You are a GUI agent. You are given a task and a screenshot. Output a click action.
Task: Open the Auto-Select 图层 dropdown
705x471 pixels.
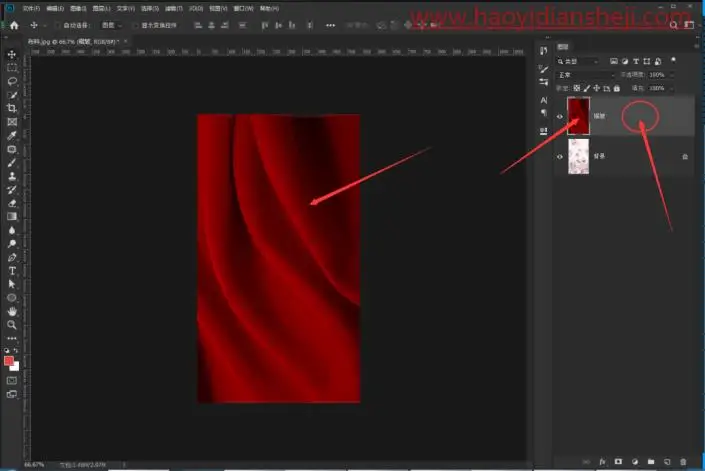pyautogui.click(x=111, y=26)
